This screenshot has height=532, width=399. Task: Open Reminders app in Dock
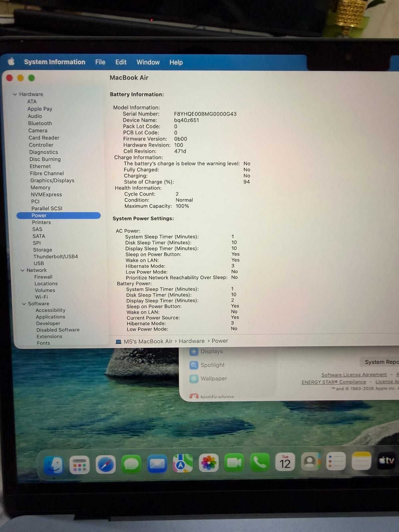pyautogui.click(x=336, y=461)
